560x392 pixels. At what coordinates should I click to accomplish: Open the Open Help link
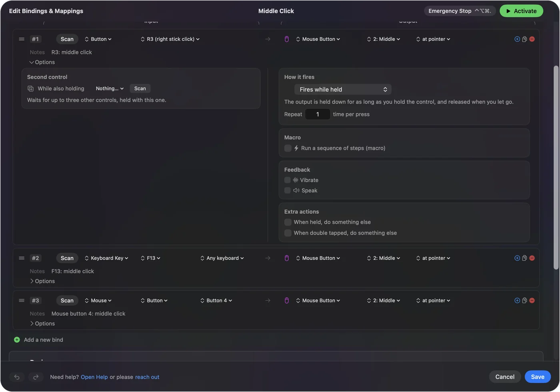(x=94, y=377)
